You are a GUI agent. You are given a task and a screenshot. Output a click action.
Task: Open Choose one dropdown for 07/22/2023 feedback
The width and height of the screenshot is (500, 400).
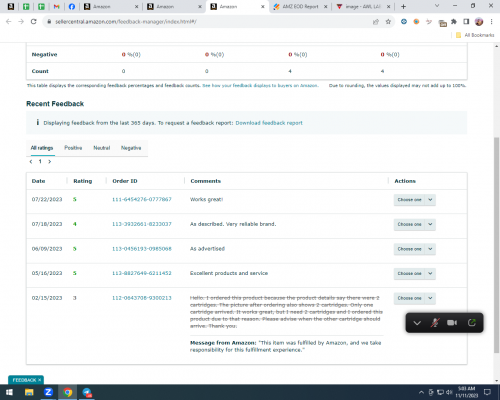coord(415,200)
